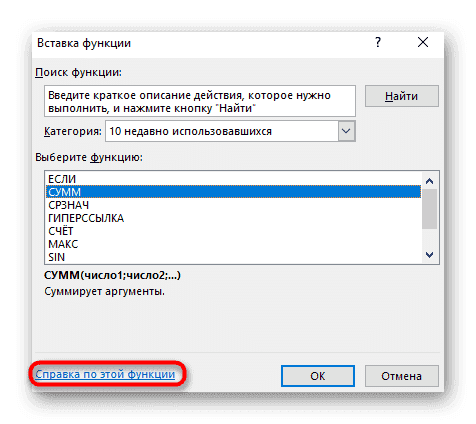Close the Вставка функции dialog
Screen dimensions: 476x424
pos(423,42)
